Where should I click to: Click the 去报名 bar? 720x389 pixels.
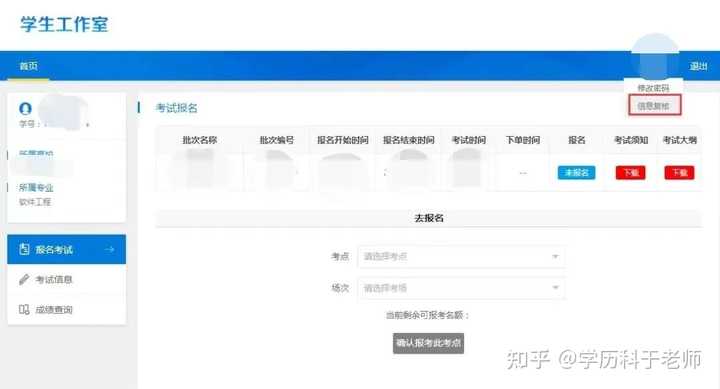click(x=429, y=218)
